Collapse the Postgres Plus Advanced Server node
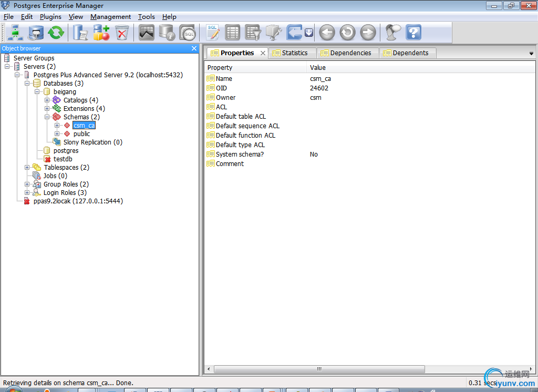 click(x=17, y=75)
